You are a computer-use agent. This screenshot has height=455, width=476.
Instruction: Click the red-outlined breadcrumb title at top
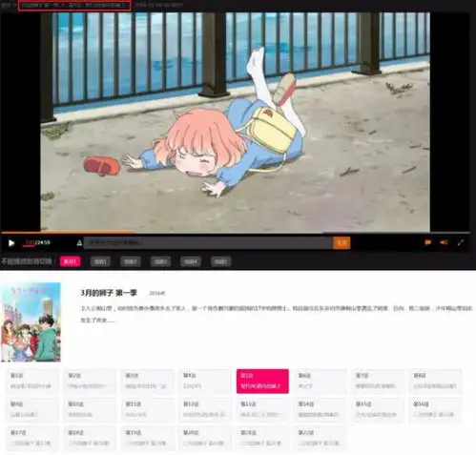[x=74, y=6]
